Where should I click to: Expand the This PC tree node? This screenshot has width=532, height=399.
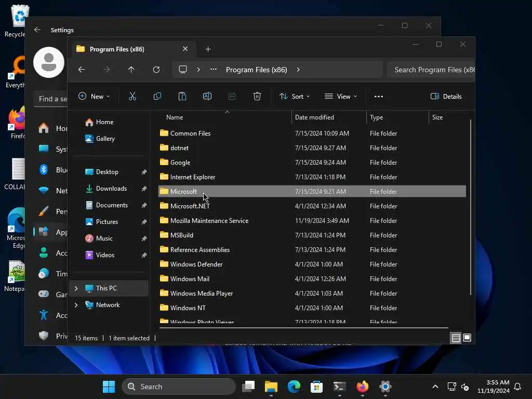coord(76,288)
